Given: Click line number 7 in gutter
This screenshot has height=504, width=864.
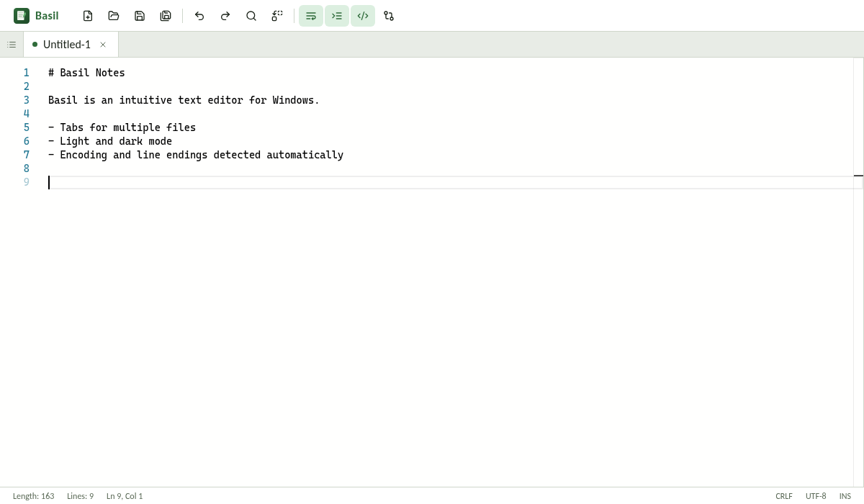Looking at the screenshot, I should [x=27, y=155].
